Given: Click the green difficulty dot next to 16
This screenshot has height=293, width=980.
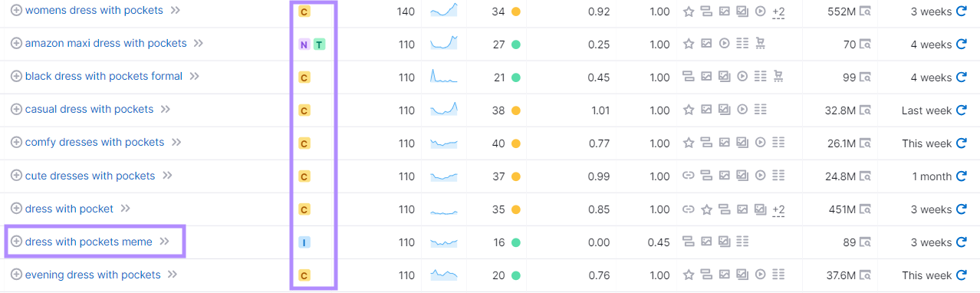Looking at the screenshot, I should (516, 242).
